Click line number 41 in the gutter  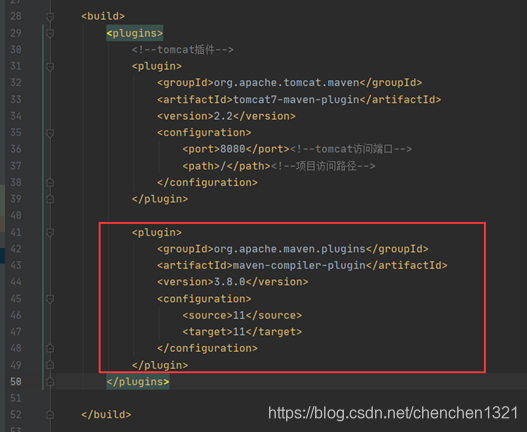16,232
